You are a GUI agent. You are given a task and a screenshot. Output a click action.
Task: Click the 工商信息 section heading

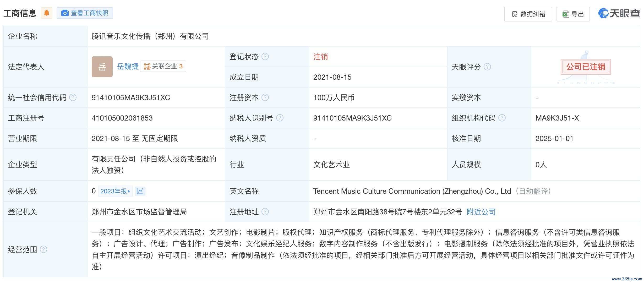[x=20, y=13]
